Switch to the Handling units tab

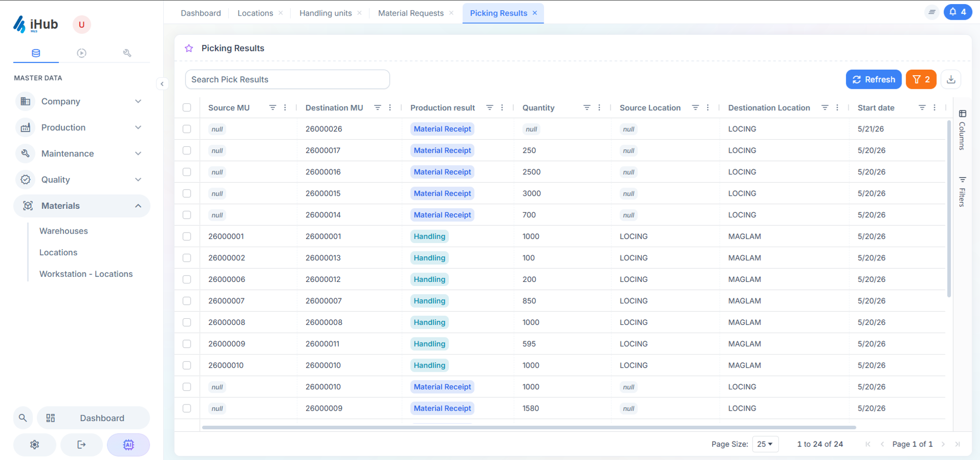326,13
